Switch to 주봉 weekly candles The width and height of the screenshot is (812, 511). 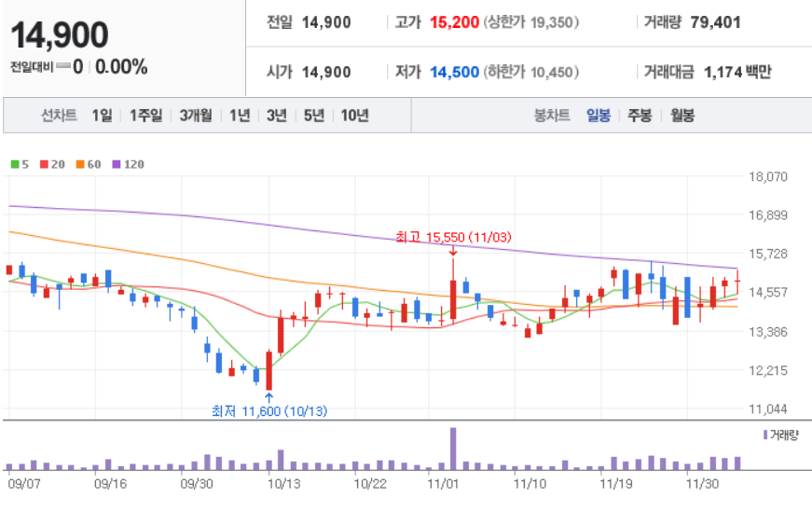pyautogui.click(x=640, y=115)
